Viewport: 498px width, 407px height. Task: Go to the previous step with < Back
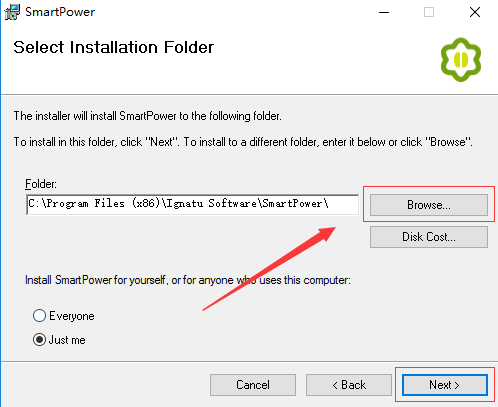(349, 385)
